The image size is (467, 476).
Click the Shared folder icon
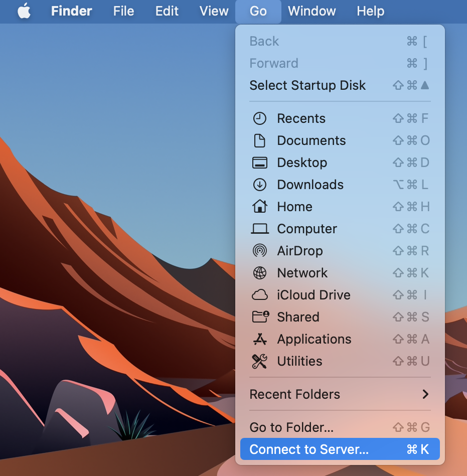click(x=260, y=317)
